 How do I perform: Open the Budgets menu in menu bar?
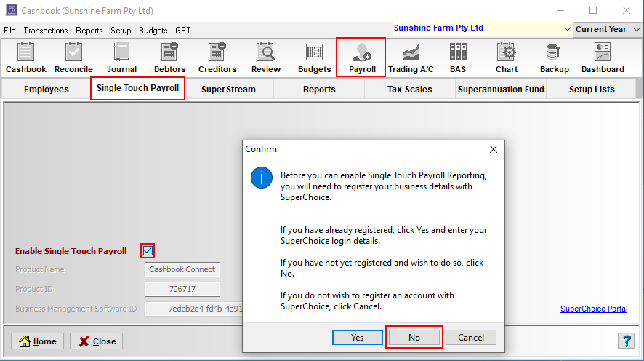pos(153,31)
